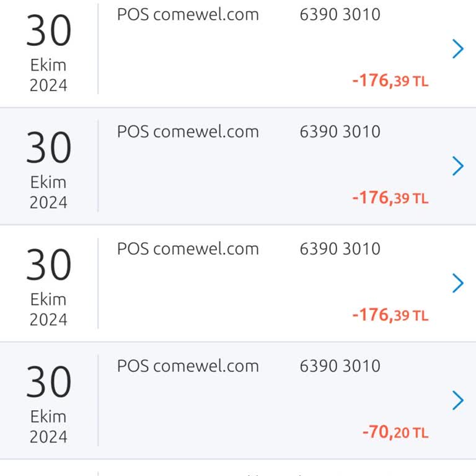
Task: Click 6390 3010 in the -70,20 TL row
Action: [x=340, y=366]
